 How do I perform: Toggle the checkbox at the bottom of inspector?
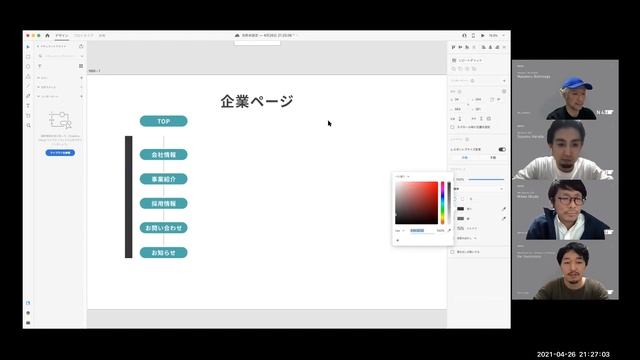452,252
